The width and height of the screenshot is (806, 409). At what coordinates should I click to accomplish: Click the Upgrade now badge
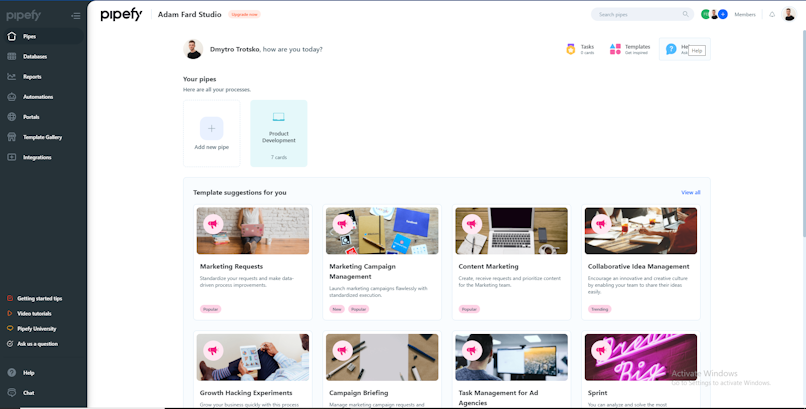[x=244, y=14]
